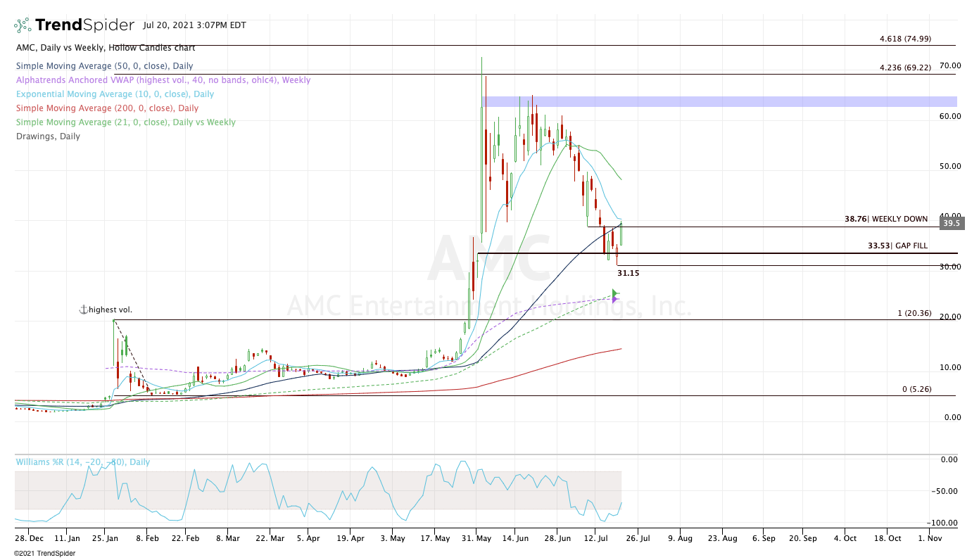Click the 8. Mar date label

(227, 538)
